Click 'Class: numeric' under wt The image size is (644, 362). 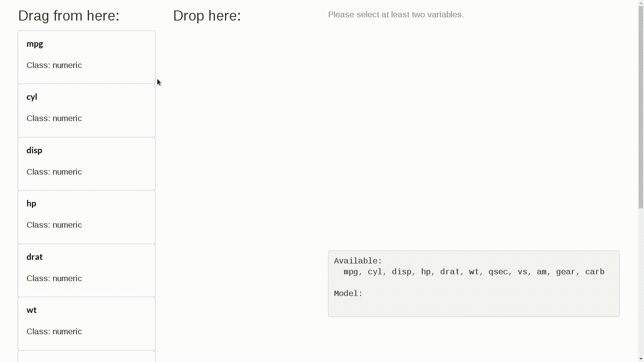(x=54, y=331)
